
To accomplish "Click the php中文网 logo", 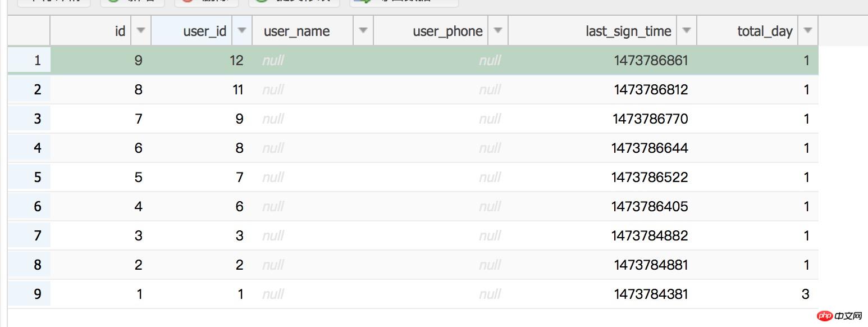I will point(839,316).
